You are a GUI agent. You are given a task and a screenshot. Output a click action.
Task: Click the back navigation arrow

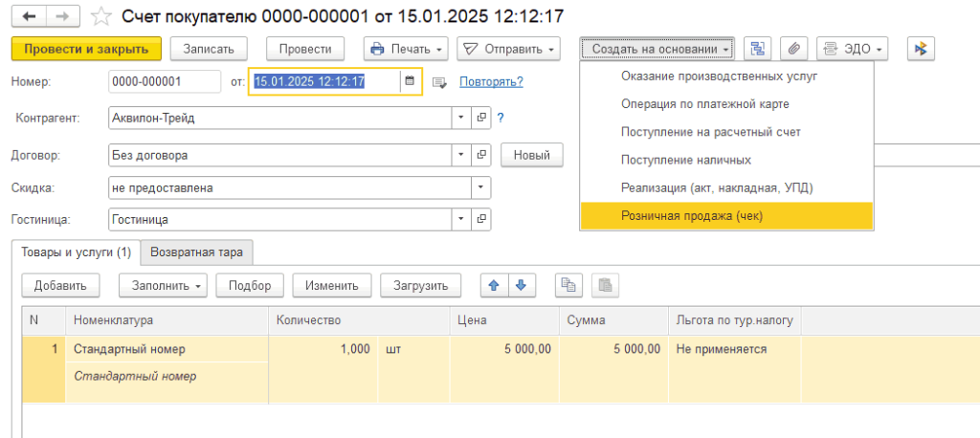click(31, 16)
